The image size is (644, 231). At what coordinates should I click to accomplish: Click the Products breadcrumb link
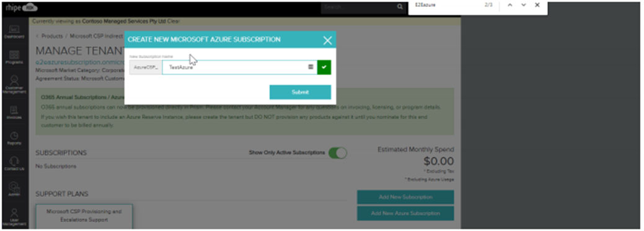coord(52,36)
